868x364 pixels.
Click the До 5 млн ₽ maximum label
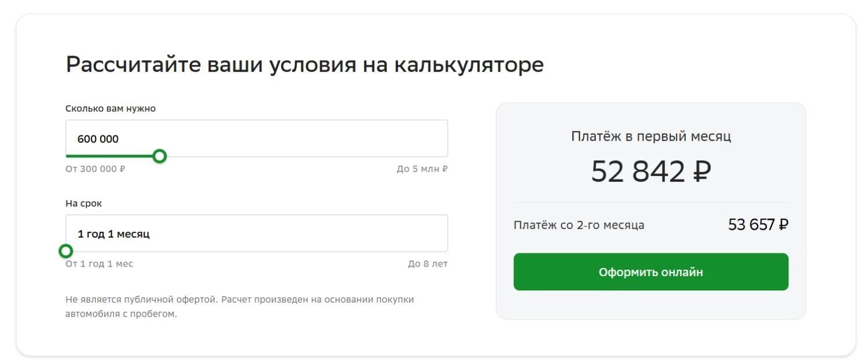422,169
